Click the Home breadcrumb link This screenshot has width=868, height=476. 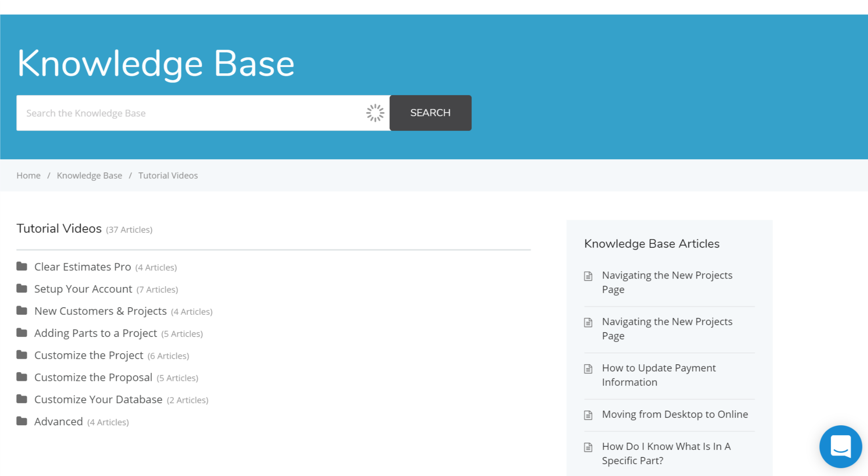(29, 175)
